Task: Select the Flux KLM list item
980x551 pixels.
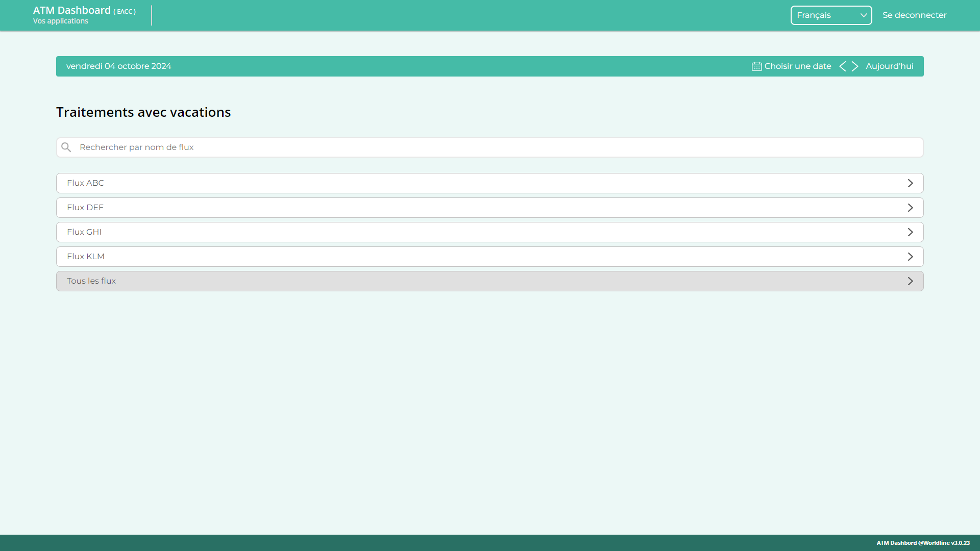Action: coord(86,257)
